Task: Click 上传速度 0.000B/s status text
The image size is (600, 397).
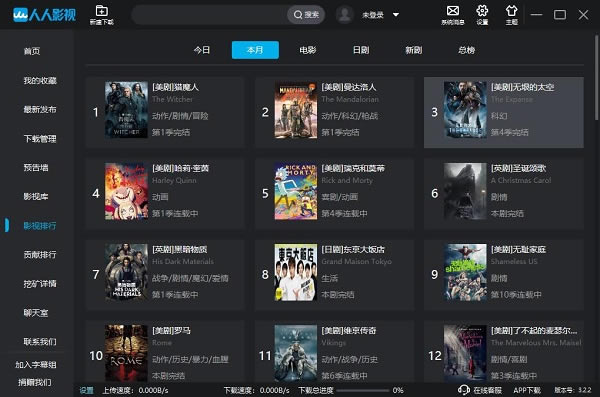Action: 135,390
